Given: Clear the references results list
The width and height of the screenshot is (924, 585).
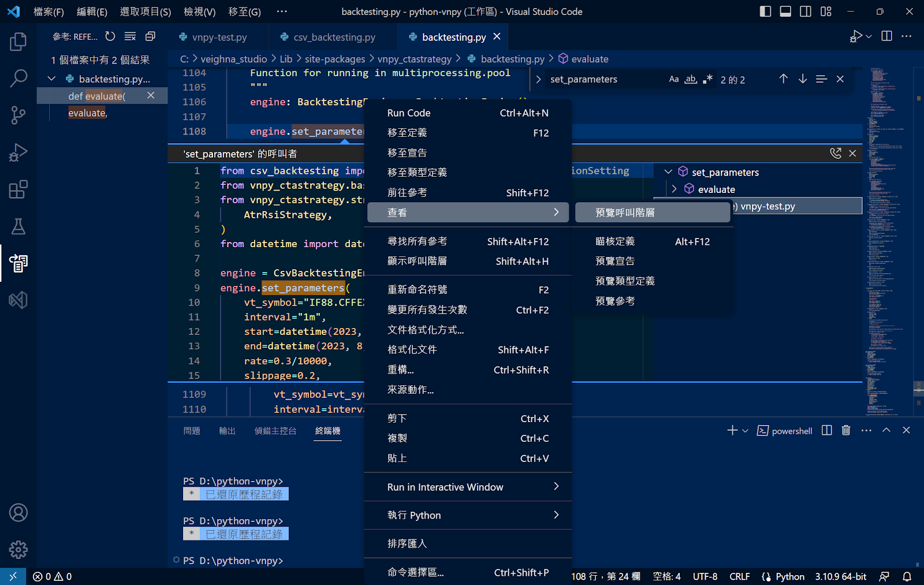Looking at the screenshot, I should [131, 36].
